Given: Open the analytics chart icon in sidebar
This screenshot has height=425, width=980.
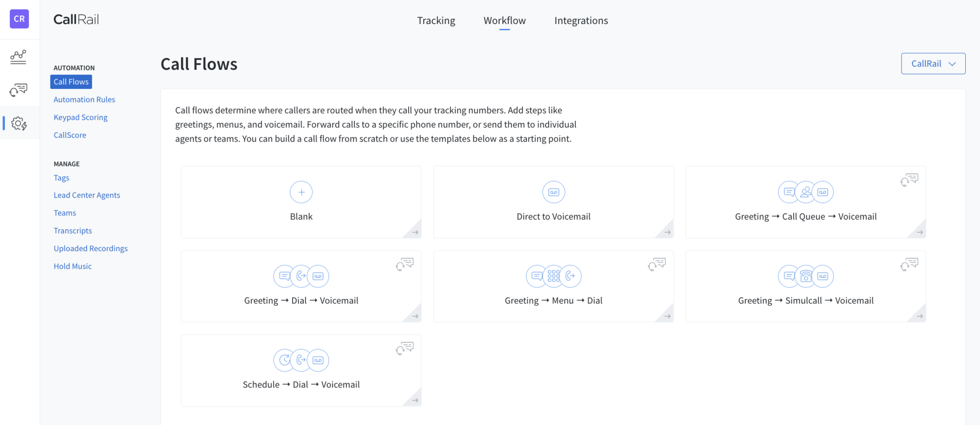Looking at the screenshot, I should click(19, 57).
